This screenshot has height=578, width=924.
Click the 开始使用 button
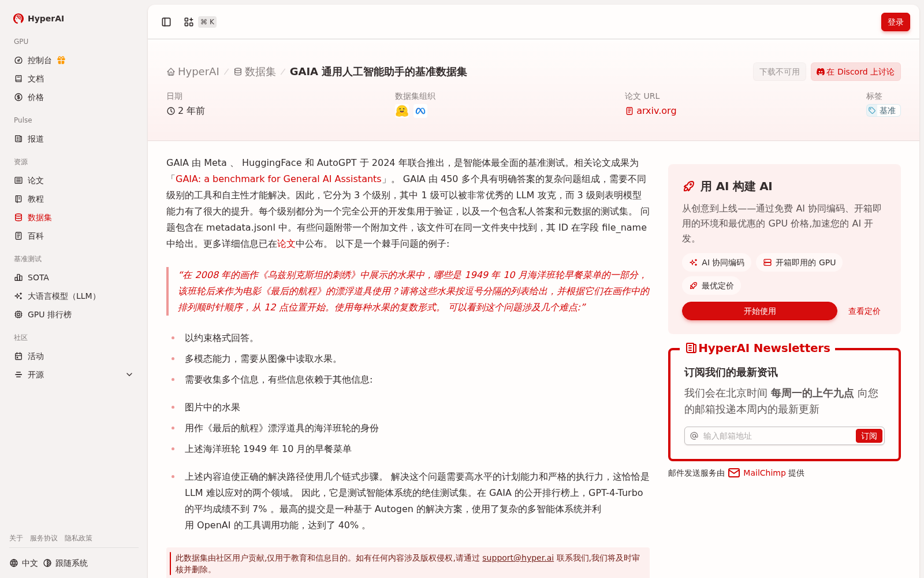[x=759, y=311]
